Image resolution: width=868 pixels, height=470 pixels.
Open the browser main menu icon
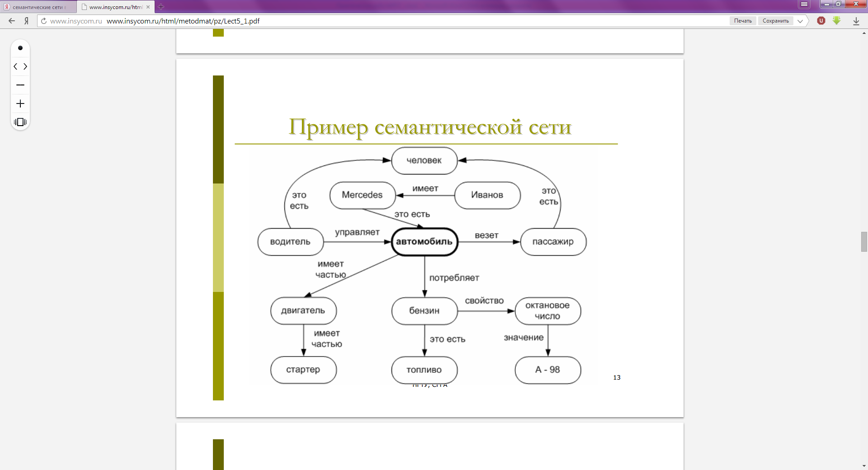[x=804, y=4]
